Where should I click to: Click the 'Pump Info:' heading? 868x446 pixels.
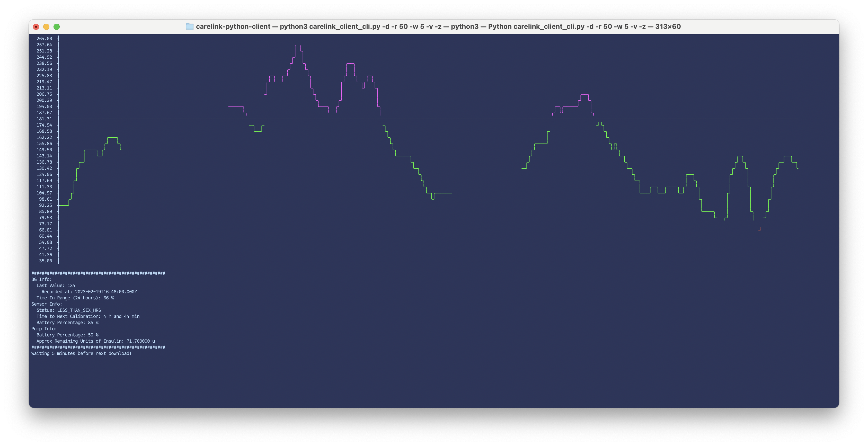click(x=44, y=329)
